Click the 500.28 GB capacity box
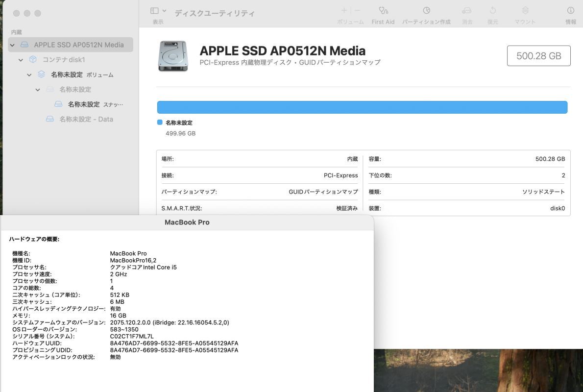 (x=538, y=56)
